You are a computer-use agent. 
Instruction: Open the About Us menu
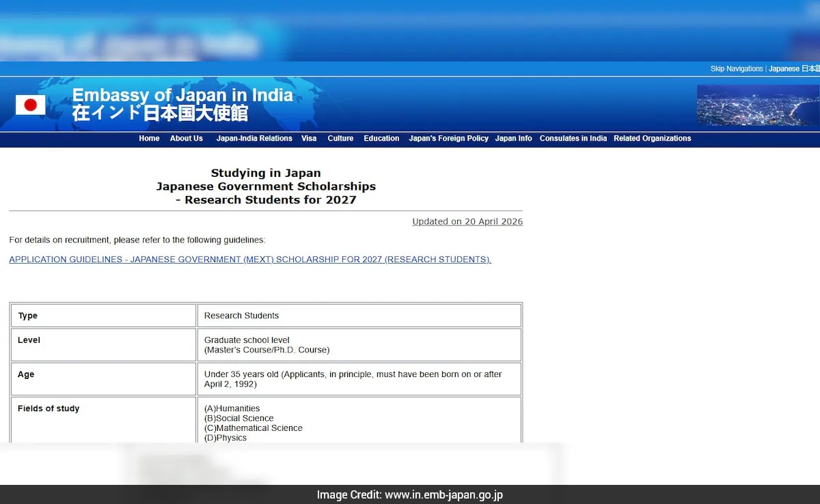[187, 139]
